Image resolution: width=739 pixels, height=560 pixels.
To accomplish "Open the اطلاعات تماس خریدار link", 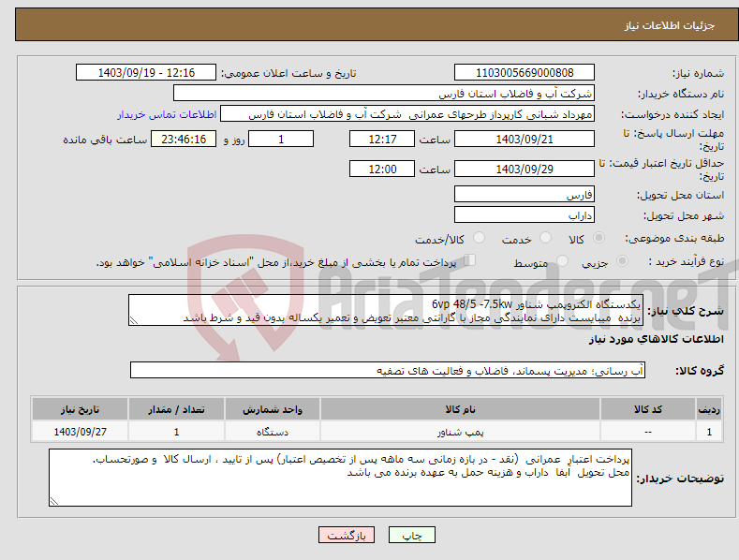I will tap(167, 114).
